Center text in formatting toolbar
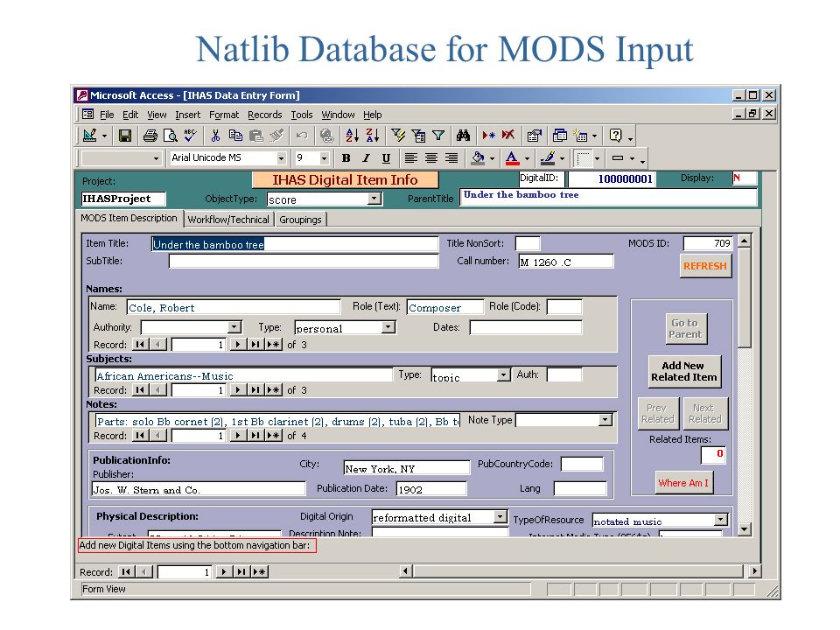The width and height of the screenshot is (840, 630). 430,158
